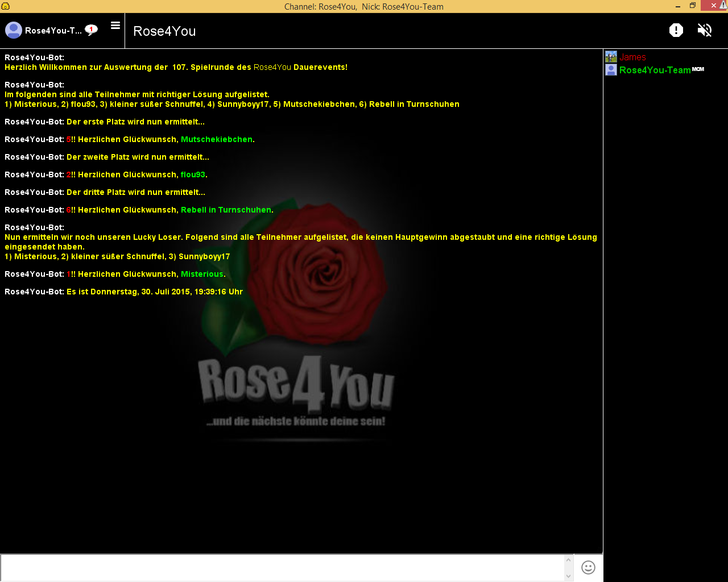
Task: Click James's avatar in user list
Action: [611, 57]
